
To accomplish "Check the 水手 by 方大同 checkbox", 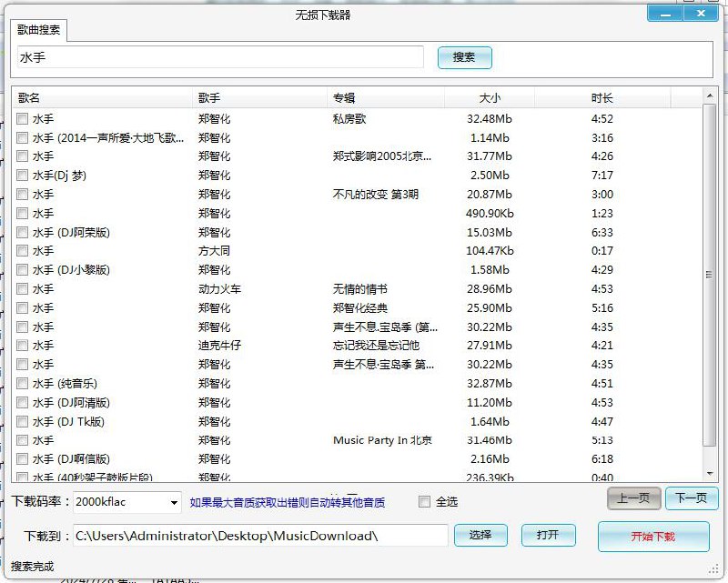I will [22, 251].
